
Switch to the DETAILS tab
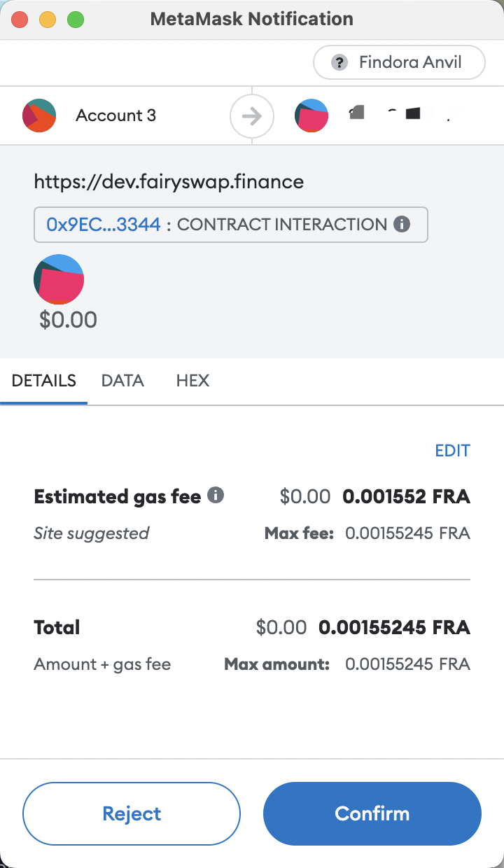pyautogui.click(x=44, y=381)
